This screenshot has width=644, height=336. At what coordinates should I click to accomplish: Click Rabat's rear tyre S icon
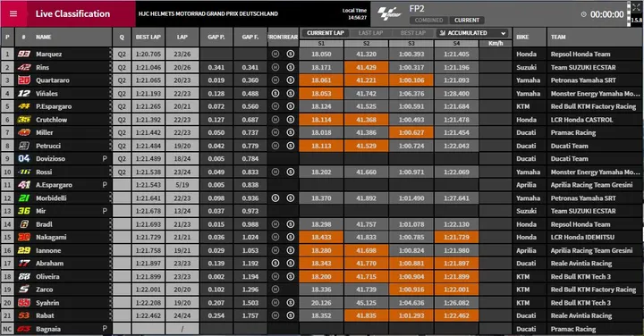(x=291, y=315)
